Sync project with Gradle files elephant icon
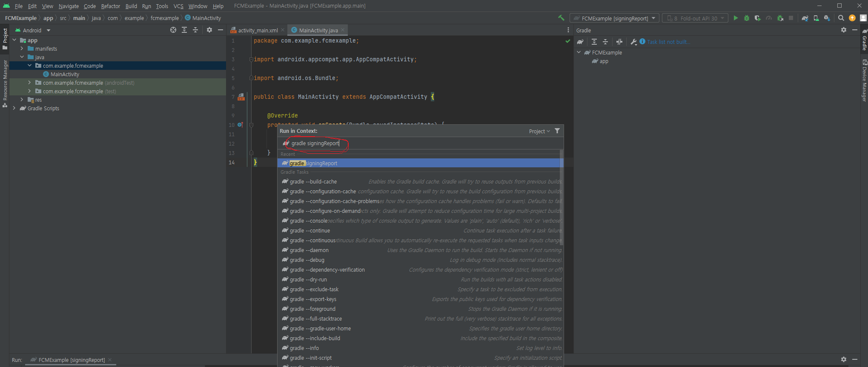Image resolution: width=868 pixels, height=367 pixels. [x=805, y=18]
